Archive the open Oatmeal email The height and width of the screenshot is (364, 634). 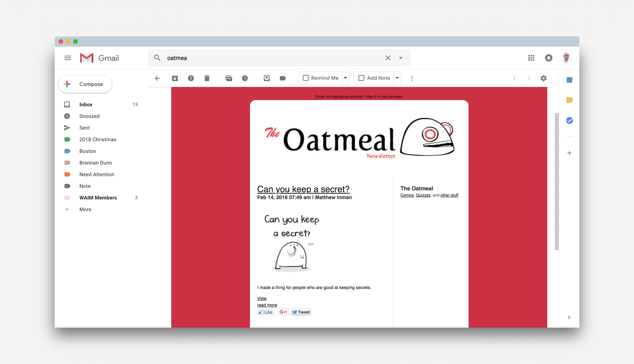(x=175, y=78)
